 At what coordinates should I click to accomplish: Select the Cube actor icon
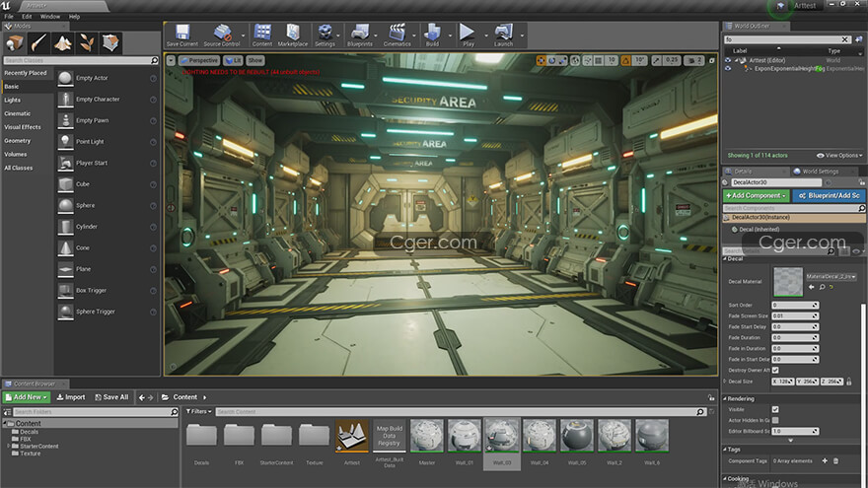(x=65, y=184)
